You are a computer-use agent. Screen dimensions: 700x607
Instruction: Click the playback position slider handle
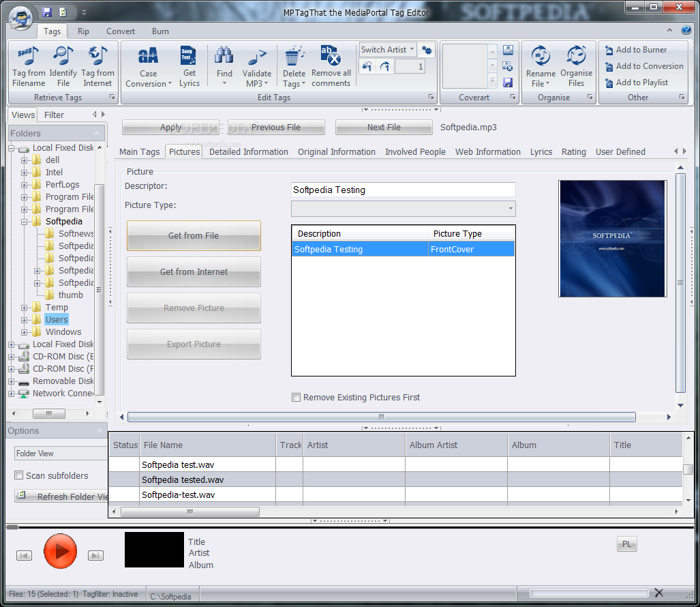(12, 527)
